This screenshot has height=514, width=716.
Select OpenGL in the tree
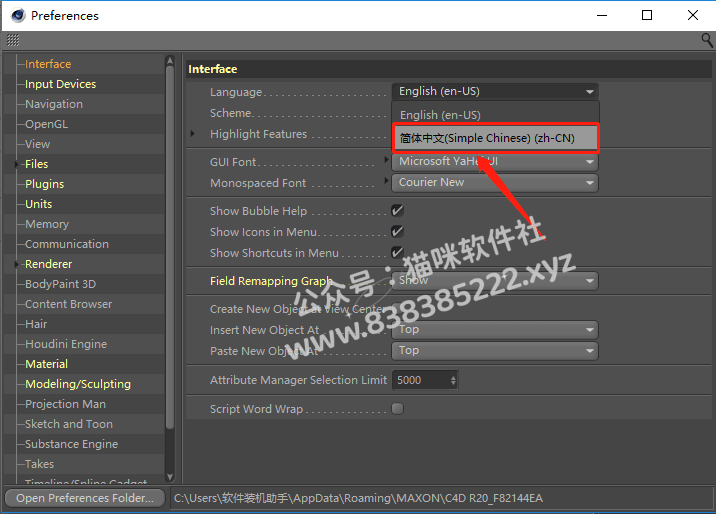coord(47,124)
